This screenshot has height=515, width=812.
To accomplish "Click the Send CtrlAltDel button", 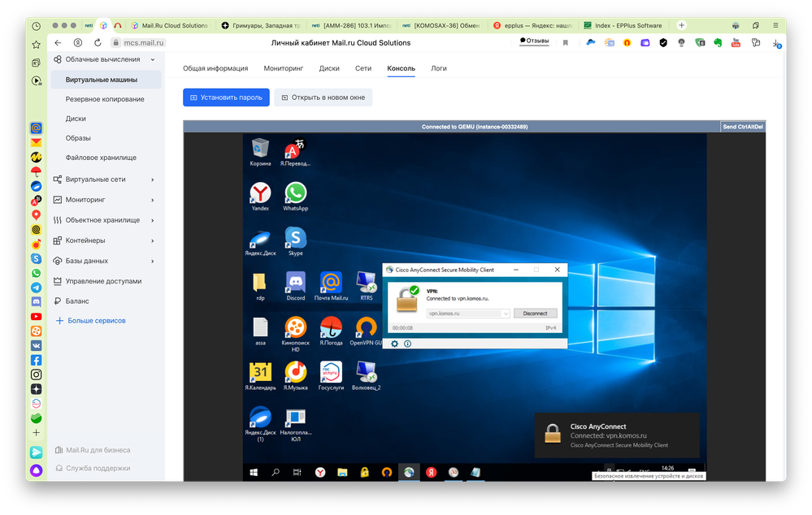I will [743, 127].
